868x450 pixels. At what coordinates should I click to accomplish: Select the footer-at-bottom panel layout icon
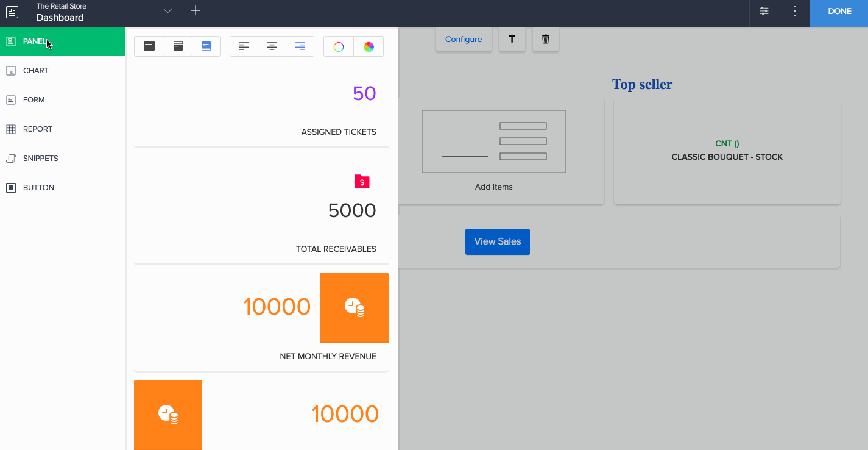tap(206, 46)
